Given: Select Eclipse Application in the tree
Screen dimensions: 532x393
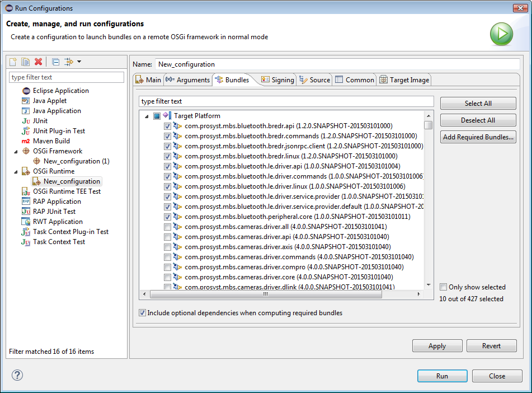Looking at the screenshot, I should [x=60, y=91].
